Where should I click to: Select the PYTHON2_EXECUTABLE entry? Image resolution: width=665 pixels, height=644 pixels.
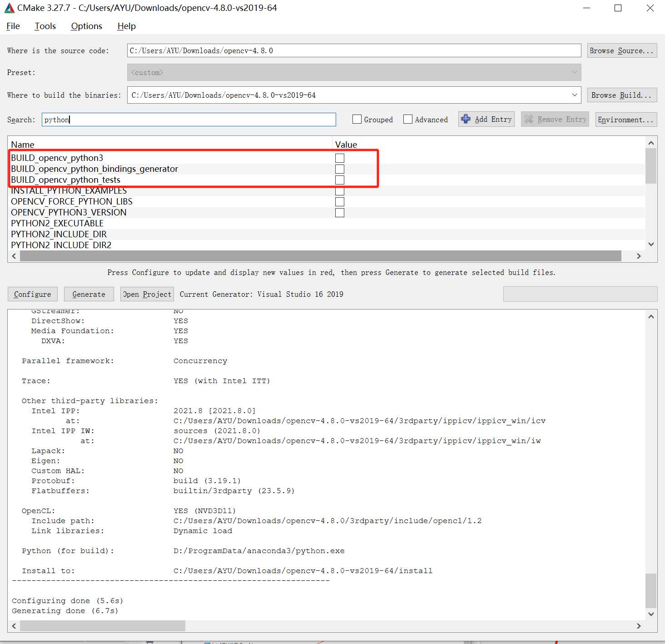[57, 223]
